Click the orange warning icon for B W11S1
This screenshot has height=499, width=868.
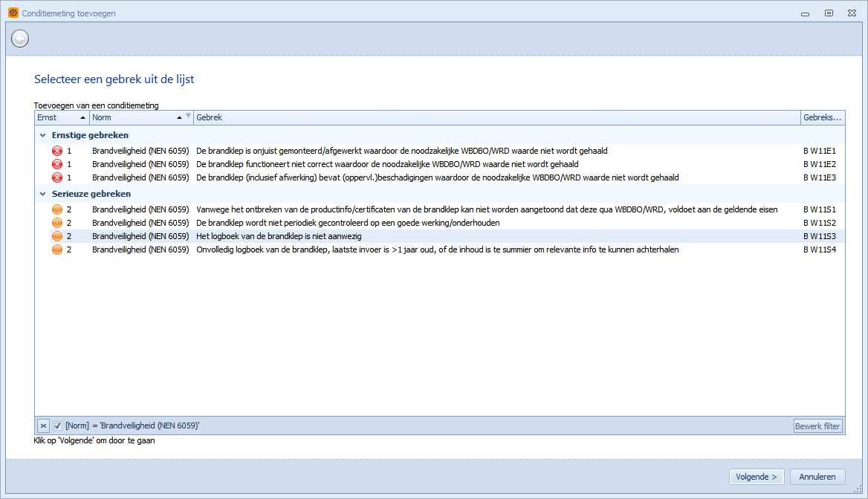pos(57,209)
